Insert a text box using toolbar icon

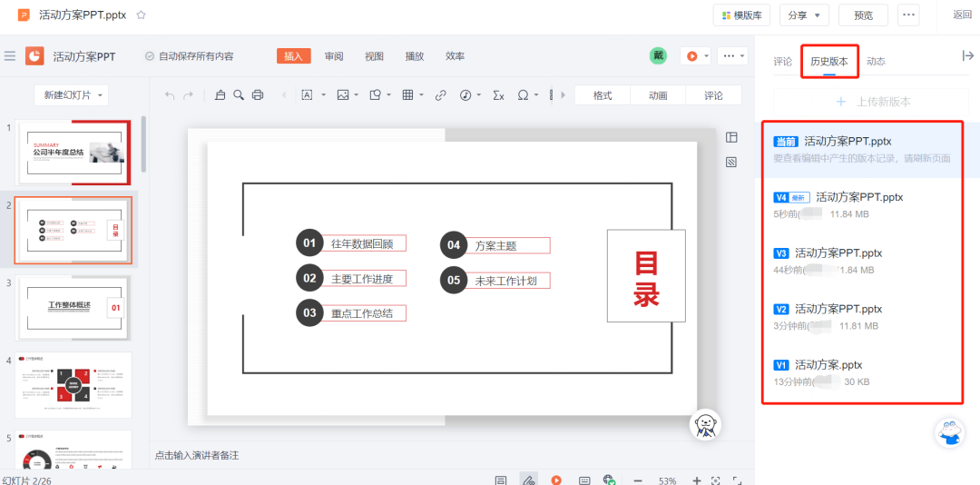click(x=307, y=95)
